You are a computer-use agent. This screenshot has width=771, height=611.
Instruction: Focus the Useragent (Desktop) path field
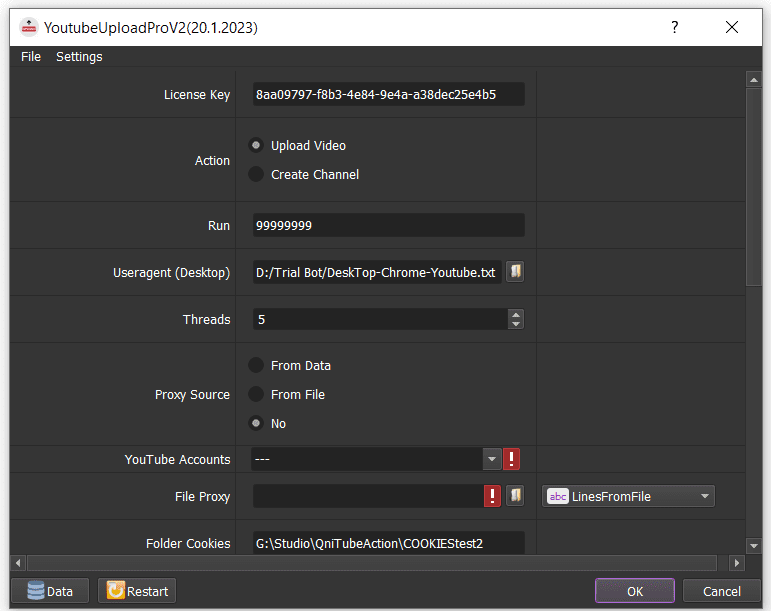coord(377,272)
